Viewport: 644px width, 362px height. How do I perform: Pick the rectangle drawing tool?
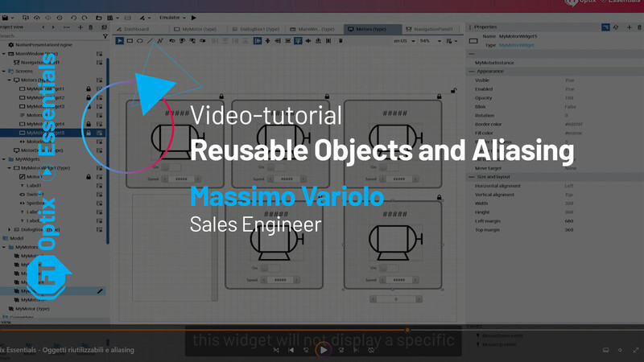(130, 40)
